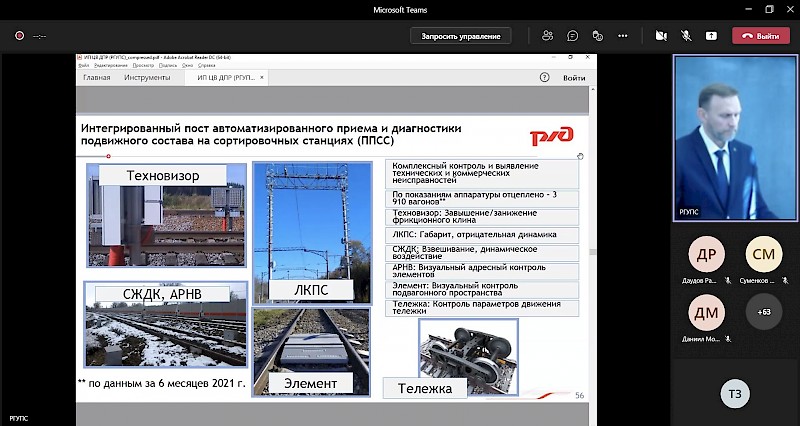The image size is (800, 426).
Task: Click Запросить управление button
Action: coord(460,35)
